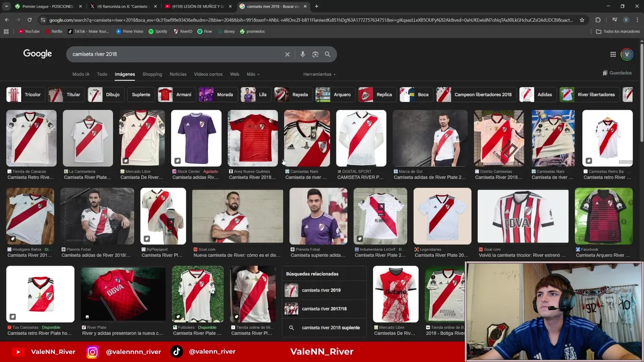Open a new browser tab with plus
Screen dimensions: 644x362
(316, 7)
